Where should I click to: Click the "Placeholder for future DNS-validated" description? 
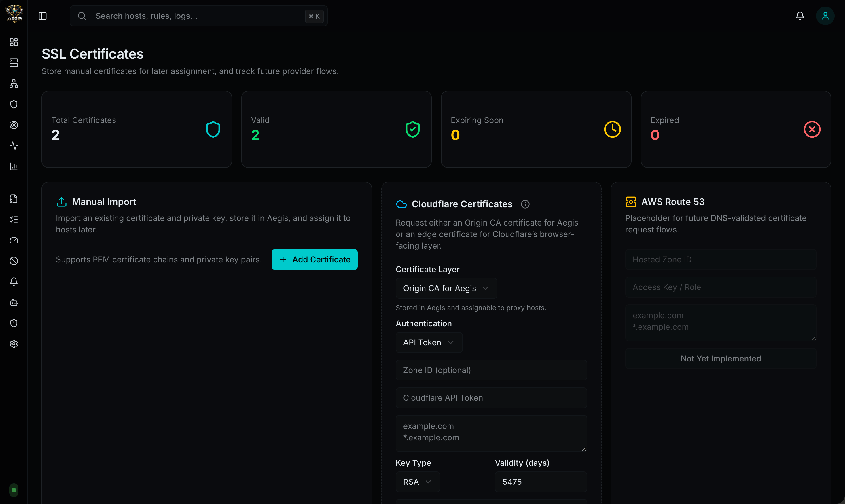[x=716, y=224]
